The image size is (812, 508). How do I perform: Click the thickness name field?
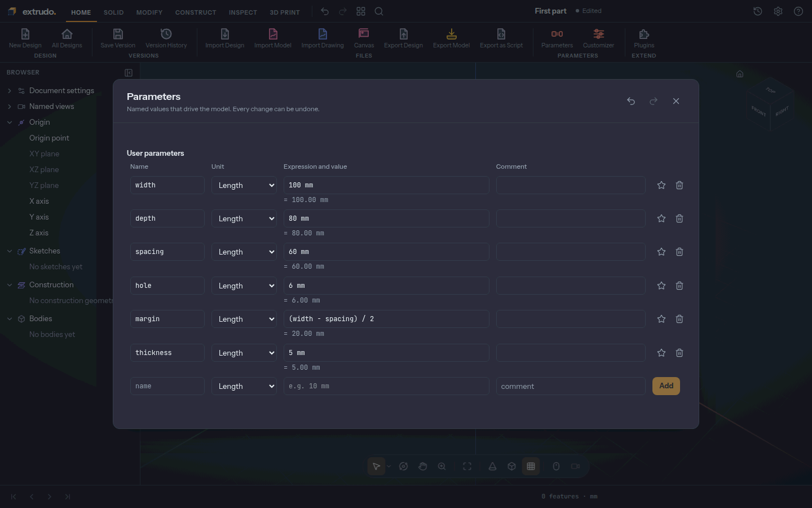point(167,353)
